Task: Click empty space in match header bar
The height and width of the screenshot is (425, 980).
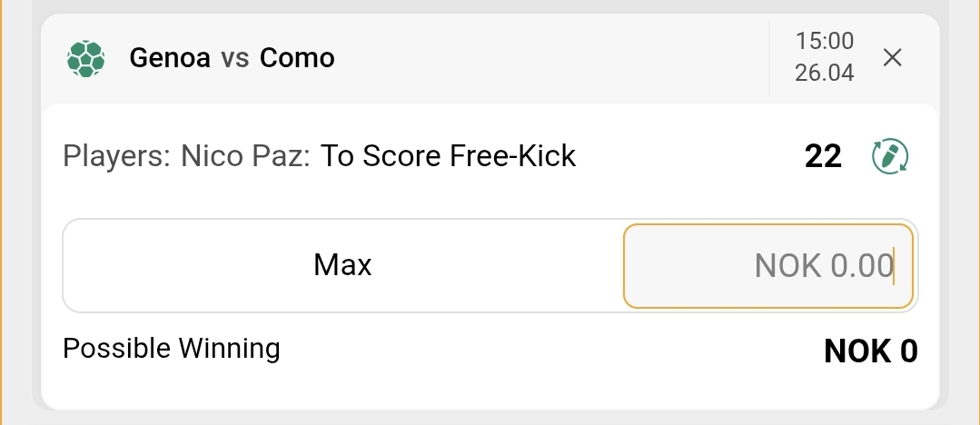Action: click(x=545, y=59)
